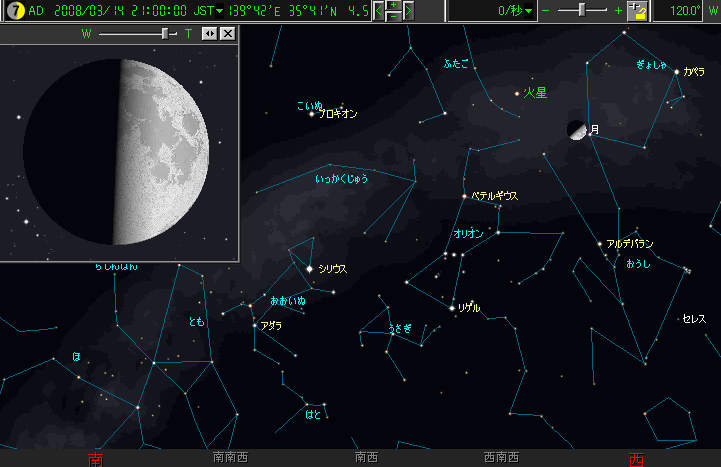Click the yellow number 7 application icon
The width and height of the screenshot is (721, 467).
[12, 11]
